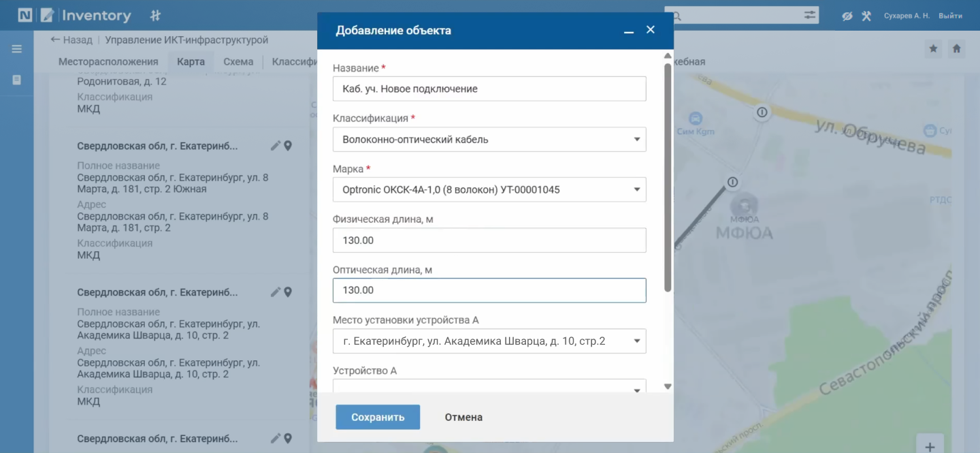Click the Физическая длина input field
Viewport: 980px width, 453px height.
tap(489, 240)
